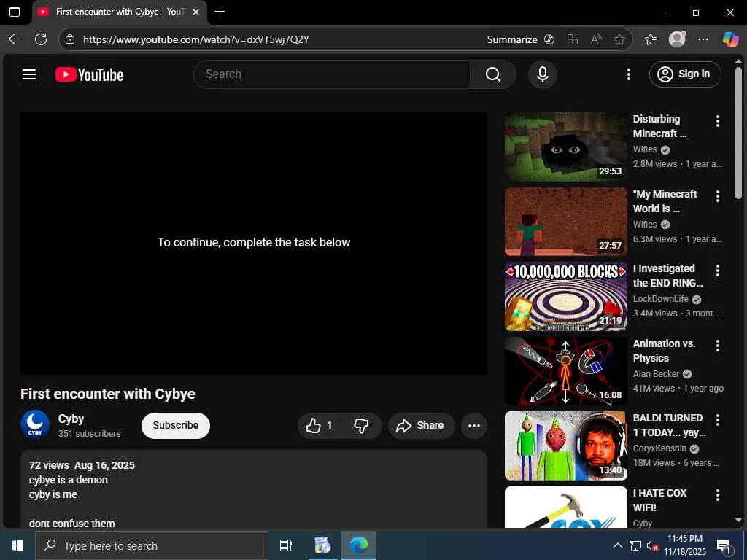Open the browser profile avatar
The image size is (747, 560).
(677, 39)
